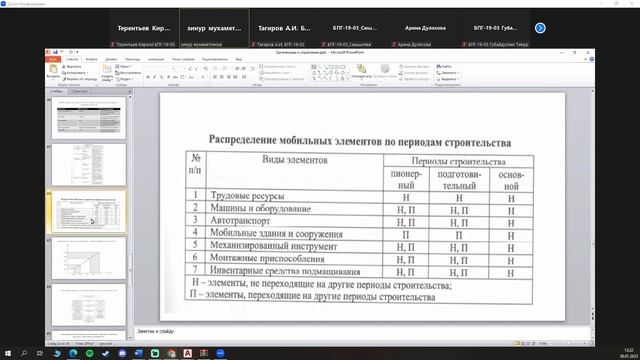Toggle italic formatting
Image resolution: width=640 pixels, height=360 pixels.
154,77
